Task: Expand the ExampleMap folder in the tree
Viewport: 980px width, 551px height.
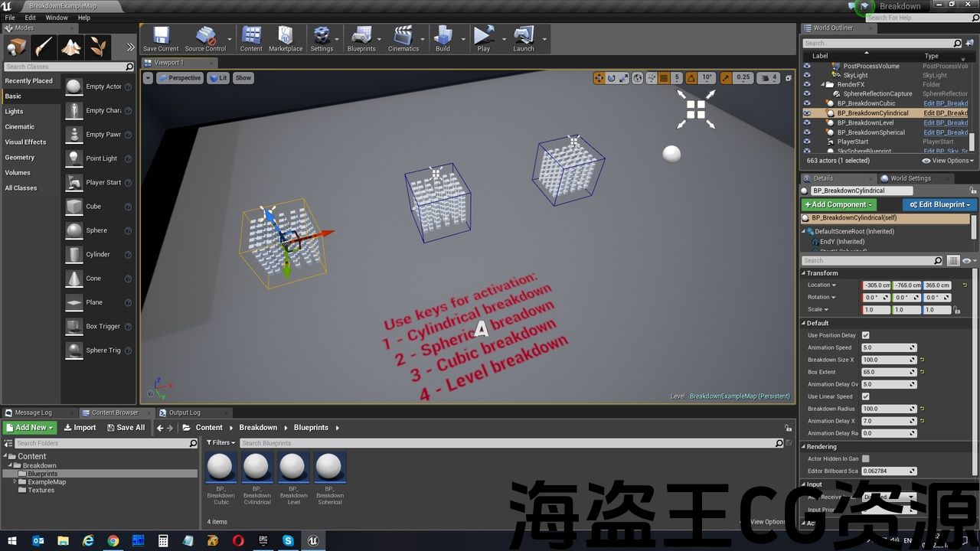Action: pyautogui.click(x=15, y=482)
